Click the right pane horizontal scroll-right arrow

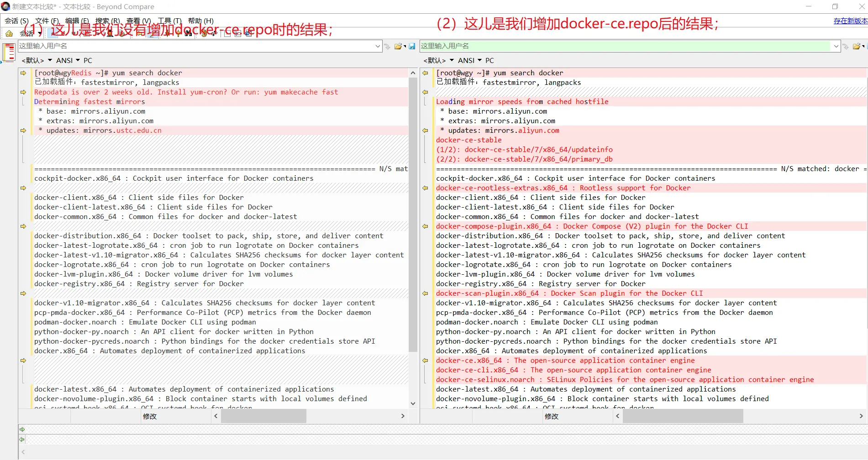point(861,416)
